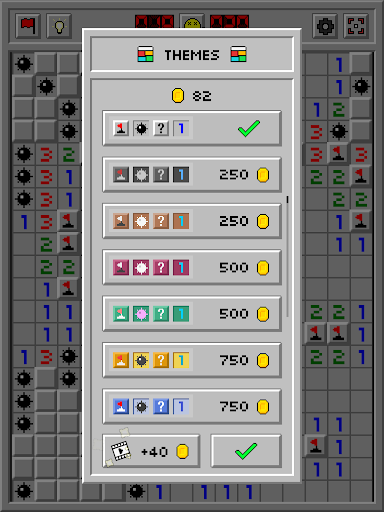Image resolution: width=384 pixels, height=512 pixels.
Task: Watch video ad for +40 coins
Action: coord(151,451)
